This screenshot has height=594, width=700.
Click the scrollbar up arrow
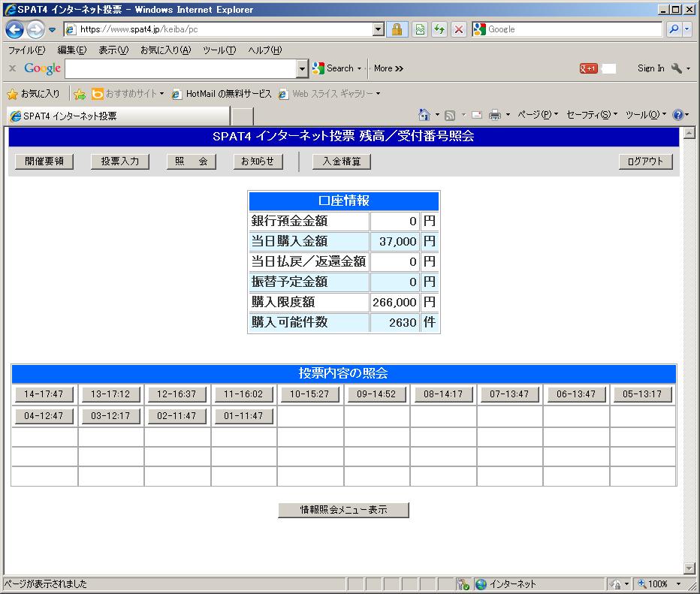[x=689, y=133]
